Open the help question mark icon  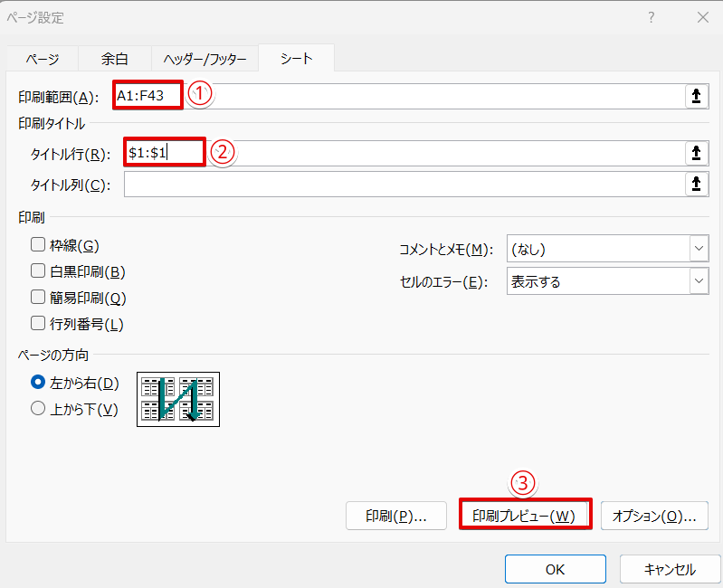coord(651,17)
